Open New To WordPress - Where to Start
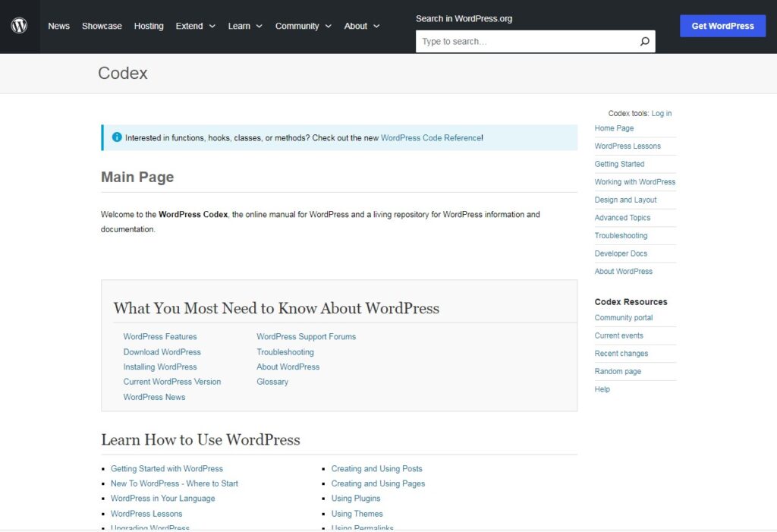The width and height of the screenshot is (777, 532). 174,483
